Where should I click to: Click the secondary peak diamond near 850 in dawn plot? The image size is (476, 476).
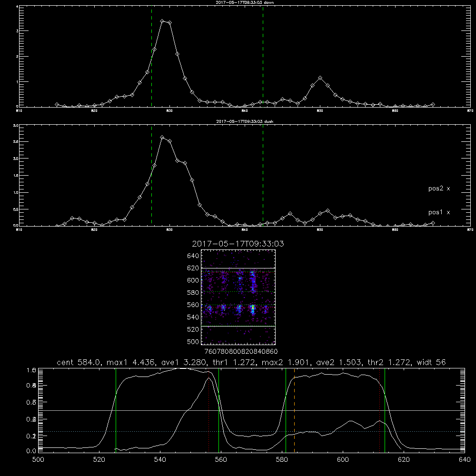coord(320,78)
